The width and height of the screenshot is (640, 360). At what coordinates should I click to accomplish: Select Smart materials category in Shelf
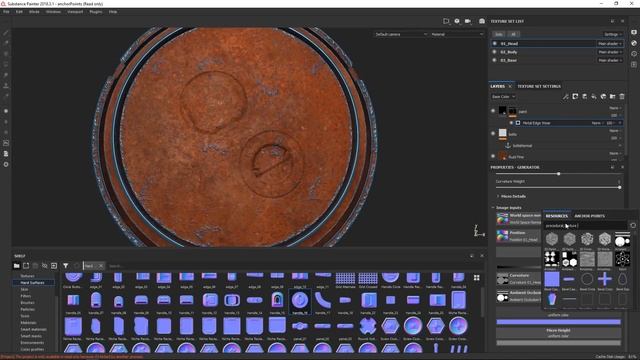(33, 329)
